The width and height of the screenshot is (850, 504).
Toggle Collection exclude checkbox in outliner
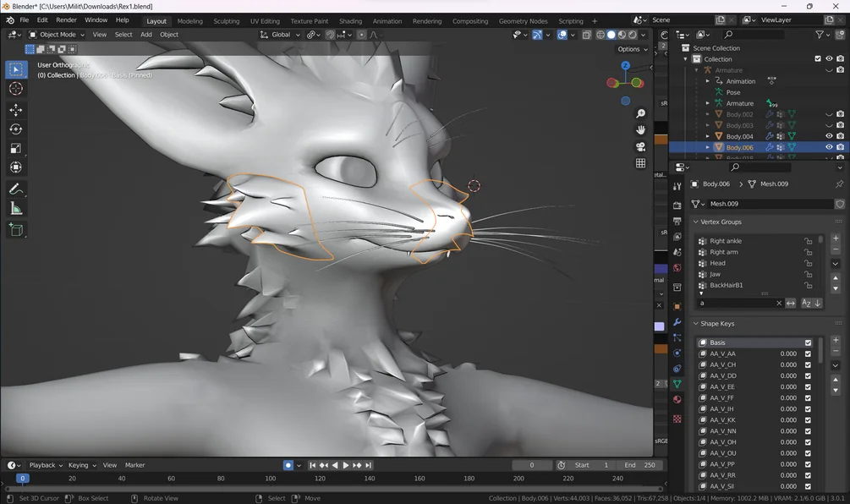pyautogui.click(x=818, y=58)
